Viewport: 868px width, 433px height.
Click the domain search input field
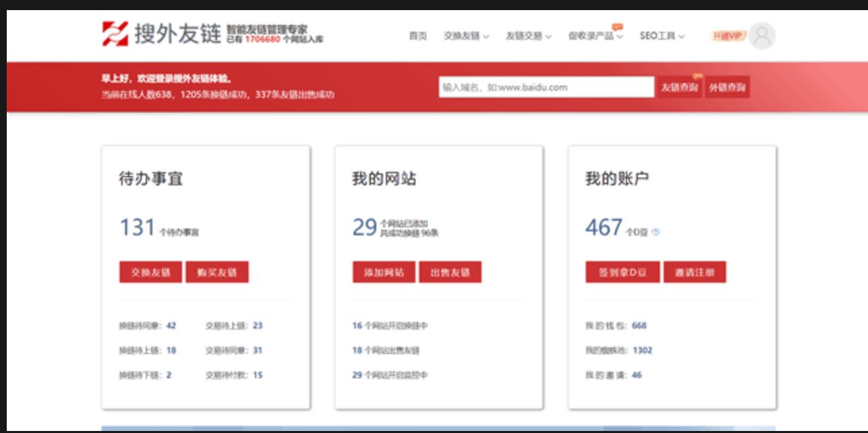(546, 86)
